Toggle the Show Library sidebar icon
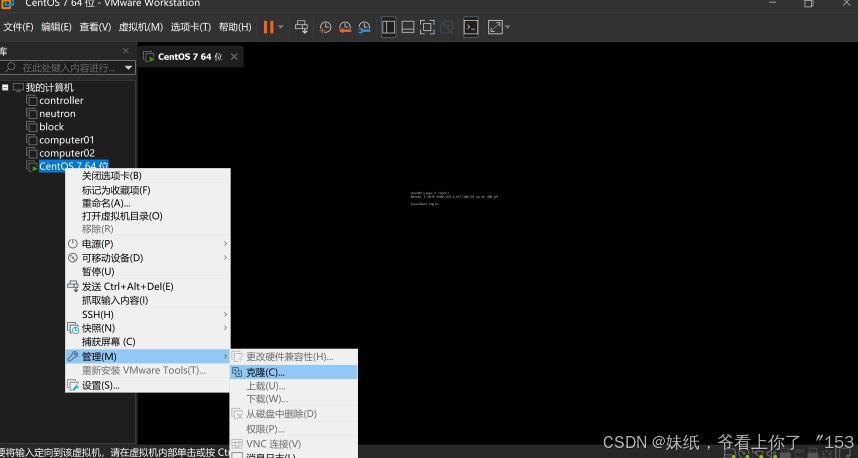The image size is (858, 458). click(389, 27)
